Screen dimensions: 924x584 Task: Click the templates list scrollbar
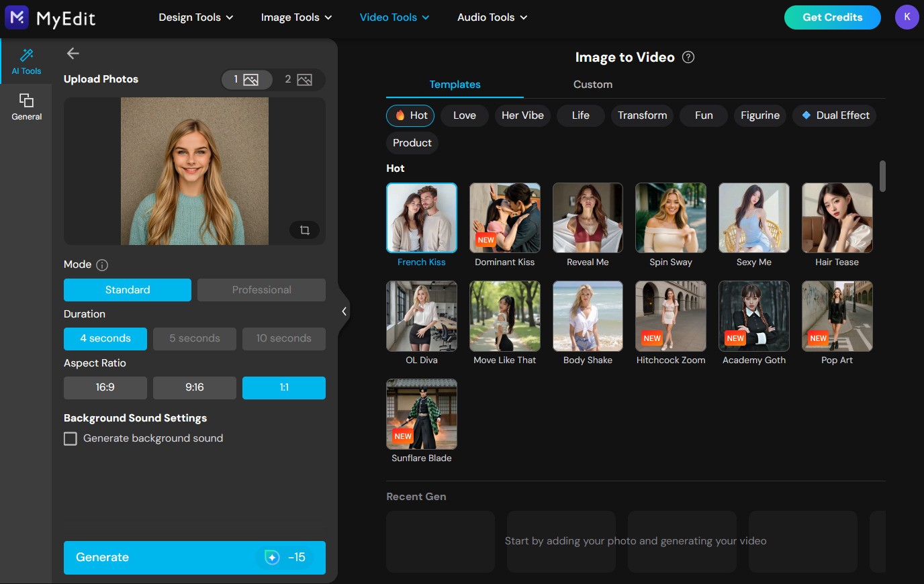(x=882, y=176)
